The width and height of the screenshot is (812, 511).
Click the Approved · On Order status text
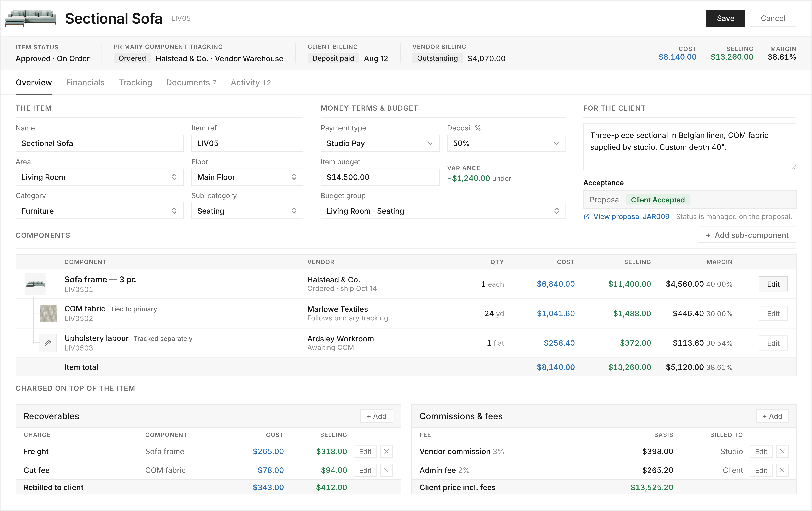click(53, 58)
